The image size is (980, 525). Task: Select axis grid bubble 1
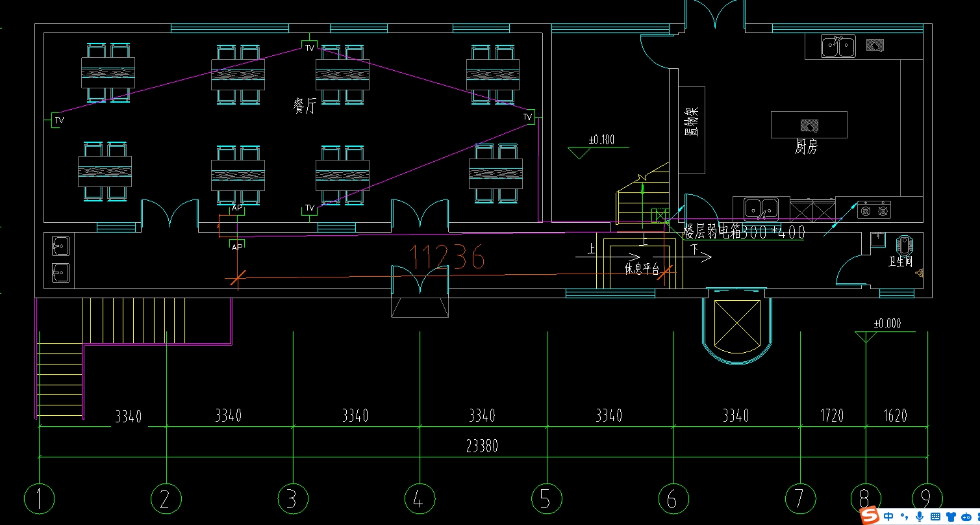point(39,499)
